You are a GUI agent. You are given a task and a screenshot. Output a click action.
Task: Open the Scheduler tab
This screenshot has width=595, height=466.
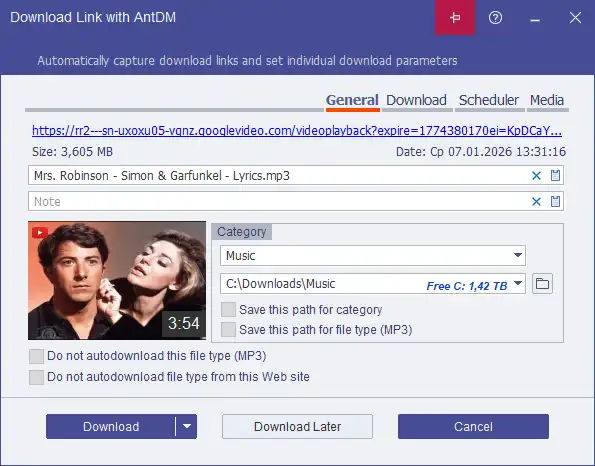pos(489,101)
